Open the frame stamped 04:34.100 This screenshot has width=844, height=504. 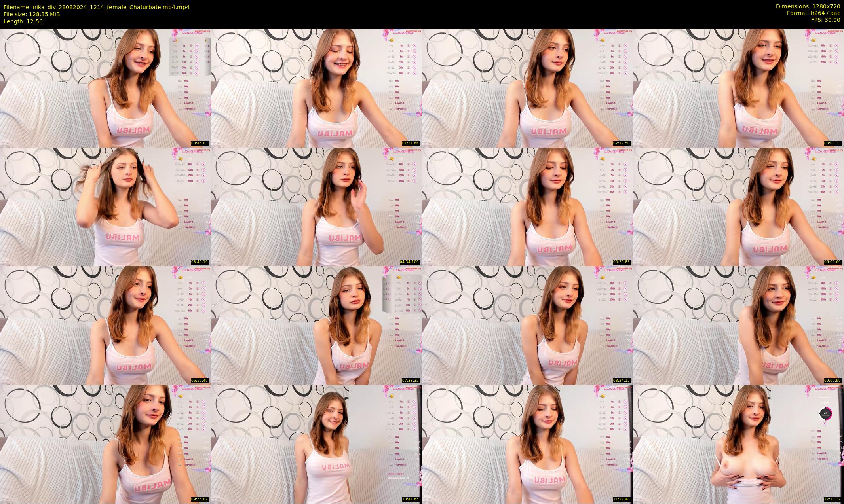point(316,207)
